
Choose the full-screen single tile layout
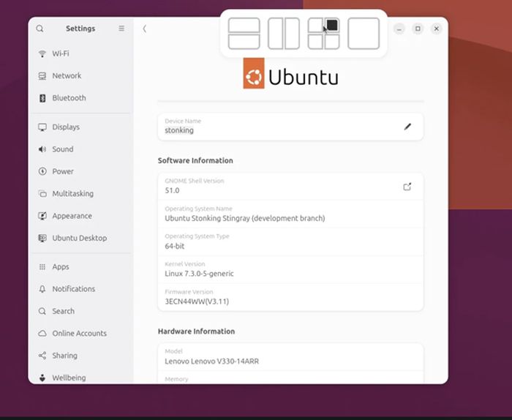[364, 34]
